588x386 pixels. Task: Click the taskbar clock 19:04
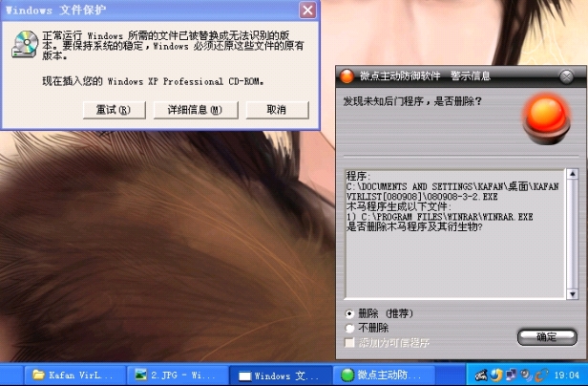tap(567, 375)
